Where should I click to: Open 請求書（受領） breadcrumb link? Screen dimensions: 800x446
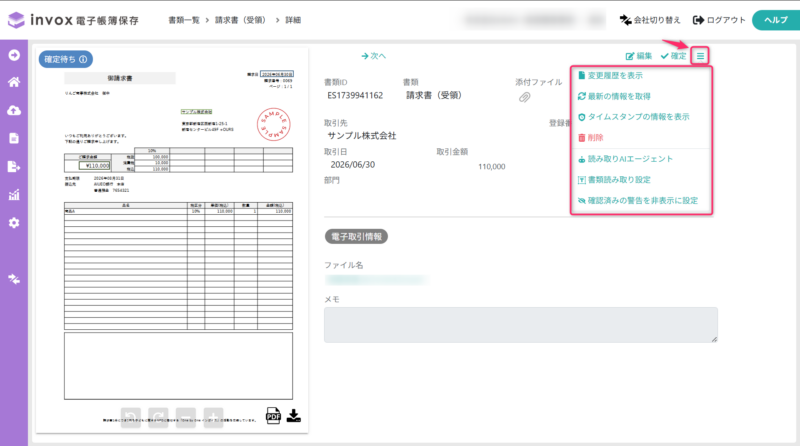240,20
